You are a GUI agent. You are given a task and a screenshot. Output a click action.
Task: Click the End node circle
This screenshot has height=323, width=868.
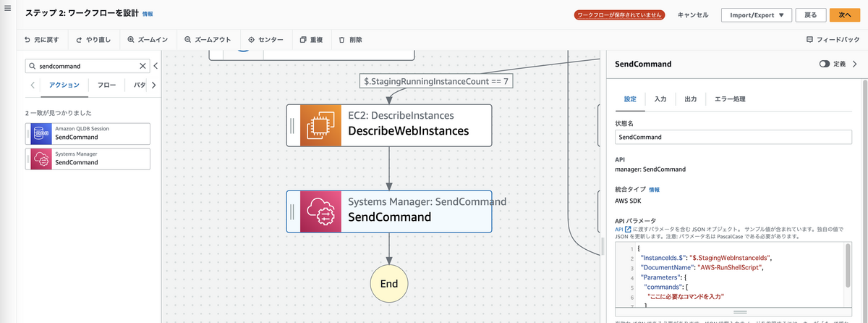(389, 283)
